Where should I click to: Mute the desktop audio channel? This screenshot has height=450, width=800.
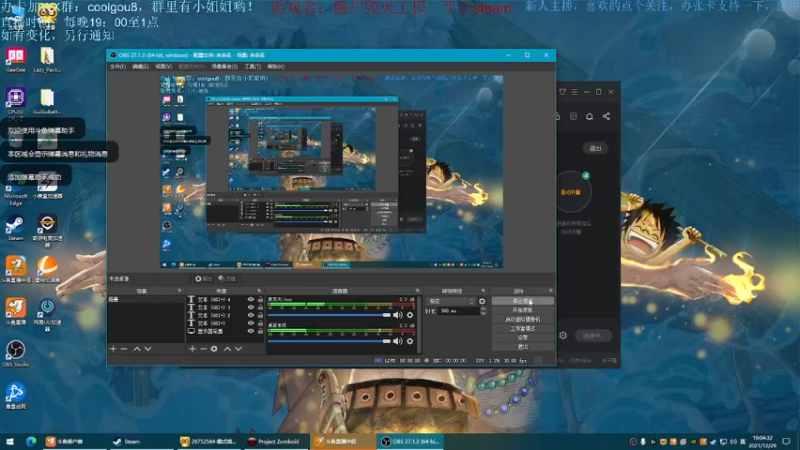(398, 341)
